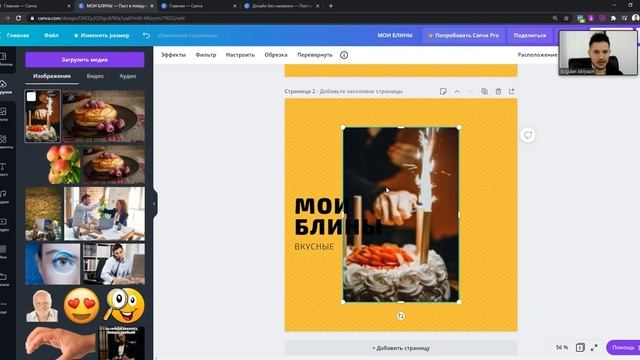Go to Главная in Canva header

coord(18,36)
